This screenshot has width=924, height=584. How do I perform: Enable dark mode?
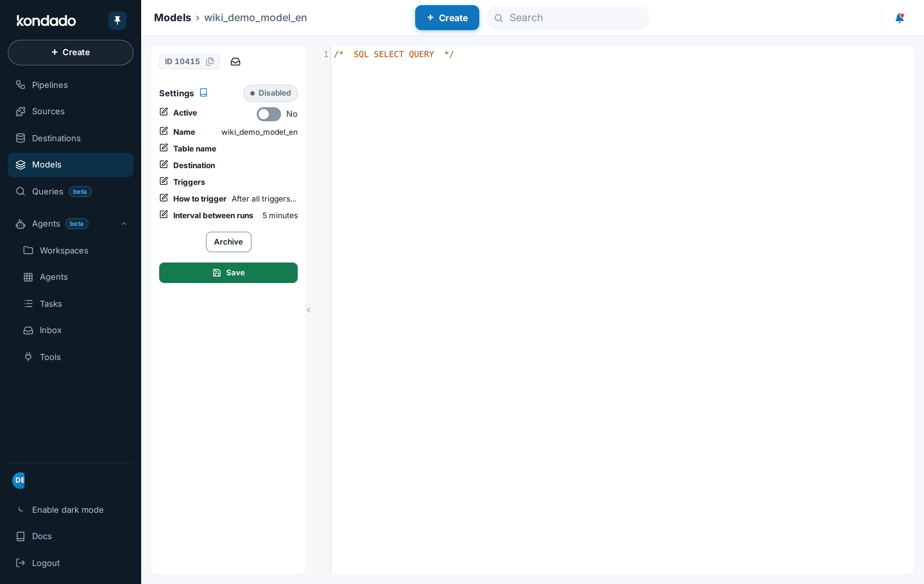click(x=67, y=510)
